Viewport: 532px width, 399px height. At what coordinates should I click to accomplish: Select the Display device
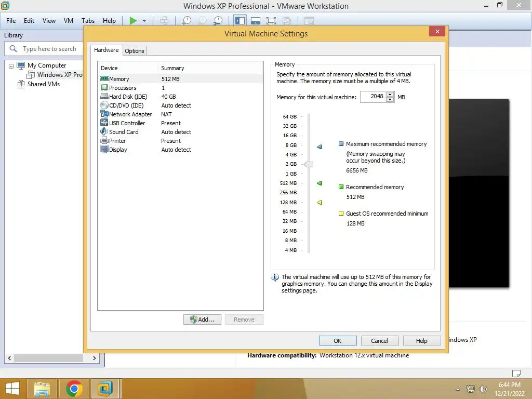[181, 150]
